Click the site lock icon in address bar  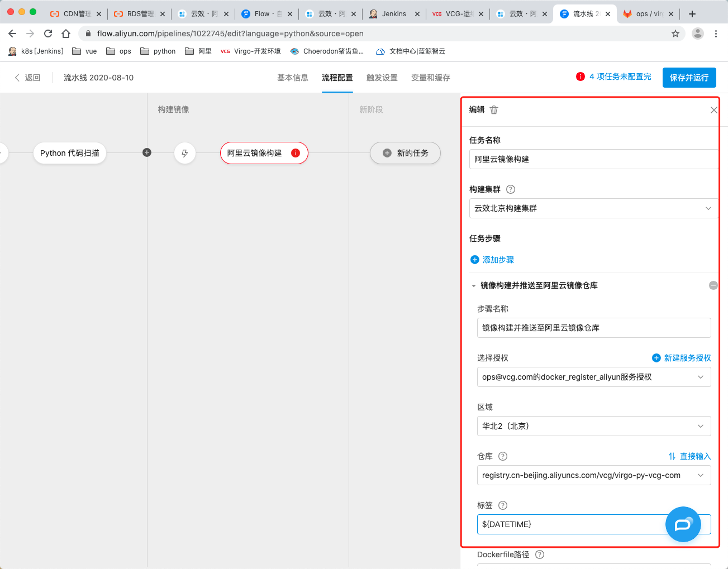tap(88, 34)
